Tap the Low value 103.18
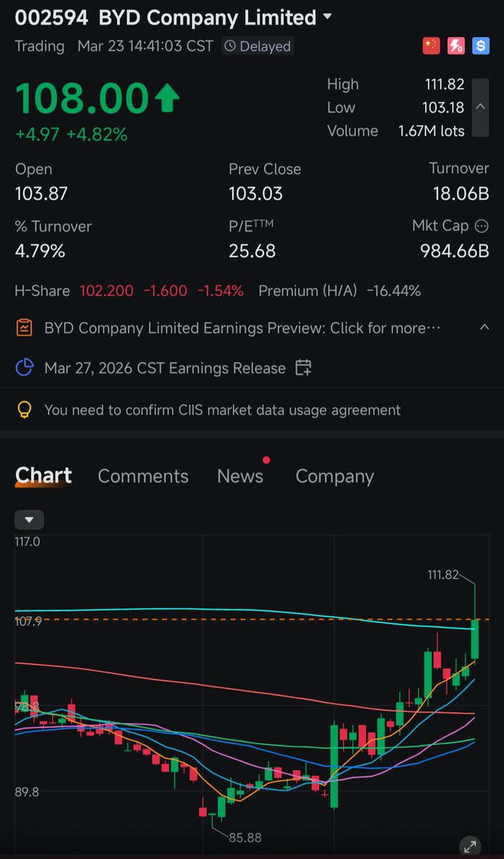 click(445, 107)
